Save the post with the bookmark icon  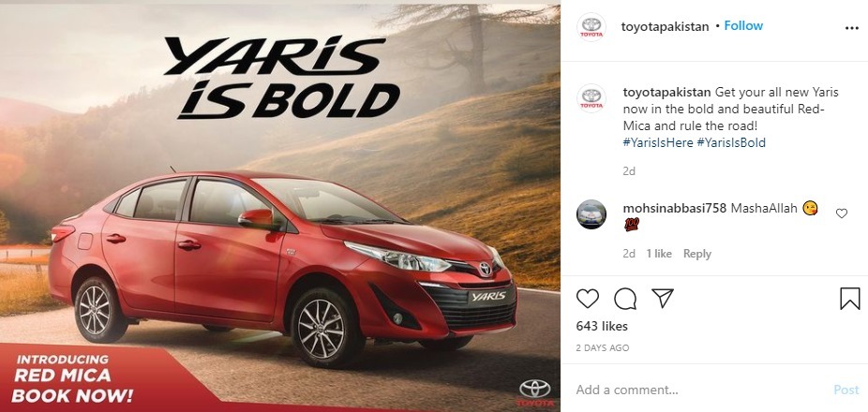(x=850, y=300)
